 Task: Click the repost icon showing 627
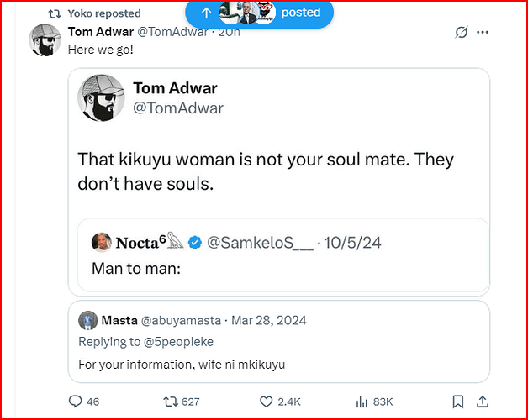[173, 402]
